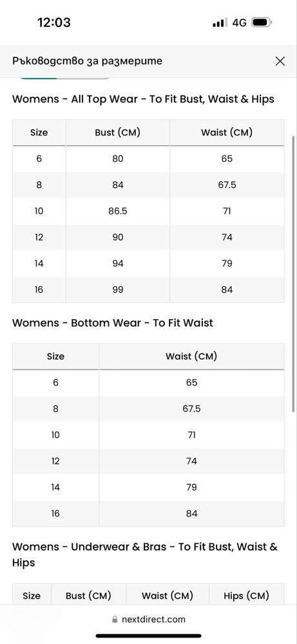Click the bust value 99 for size 16
The height and width of the screenshot is (644, 297).
coord(118,289)
